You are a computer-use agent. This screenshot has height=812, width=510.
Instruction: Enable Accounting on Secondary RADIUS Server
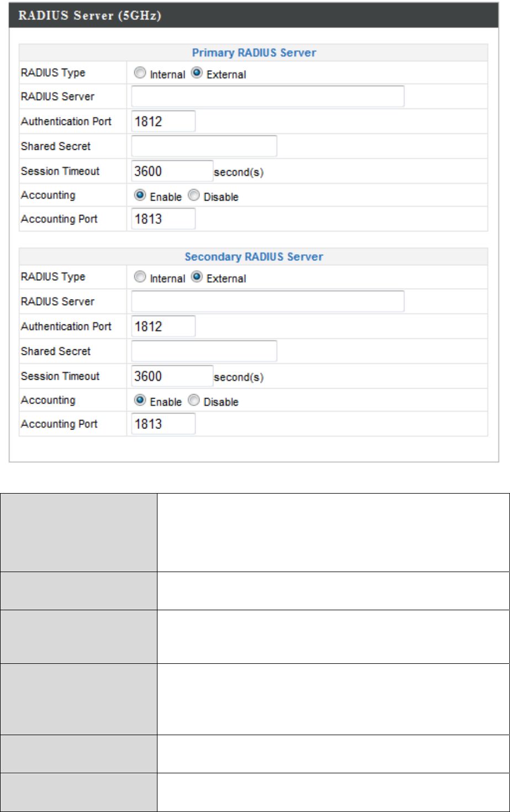pos(140,400)
